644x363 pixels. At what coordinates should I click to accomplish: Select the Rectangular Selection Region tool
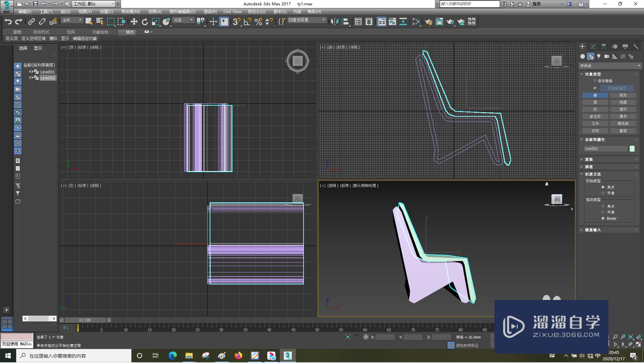[111, 22]
